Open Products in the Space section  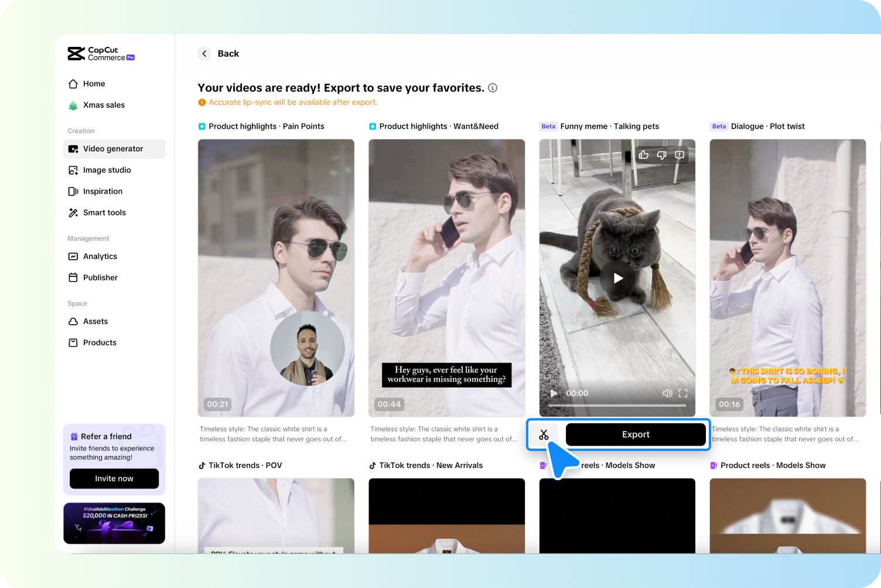[99, 343]
